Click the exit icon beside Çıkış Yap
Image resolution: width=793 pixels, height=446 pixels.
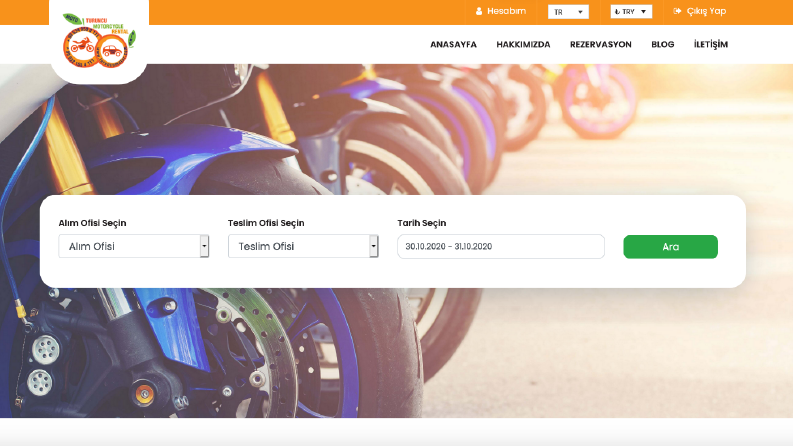coord(677,11)
